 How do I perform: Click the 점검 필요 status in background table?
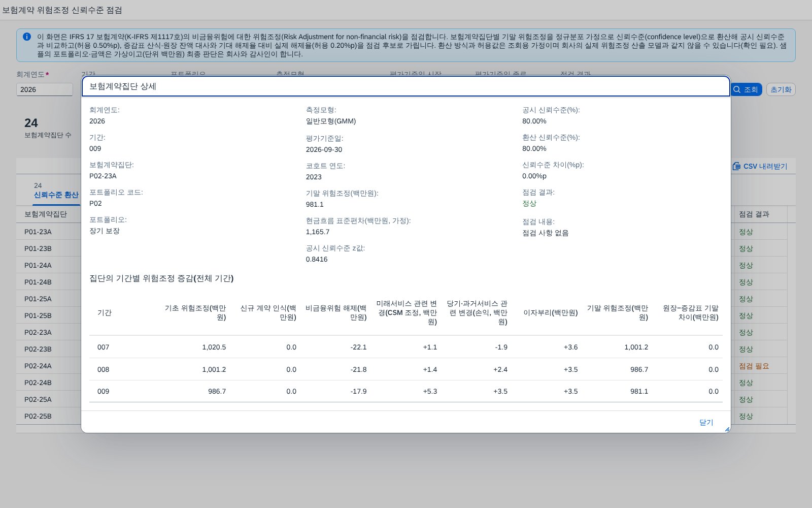[754, 366]
